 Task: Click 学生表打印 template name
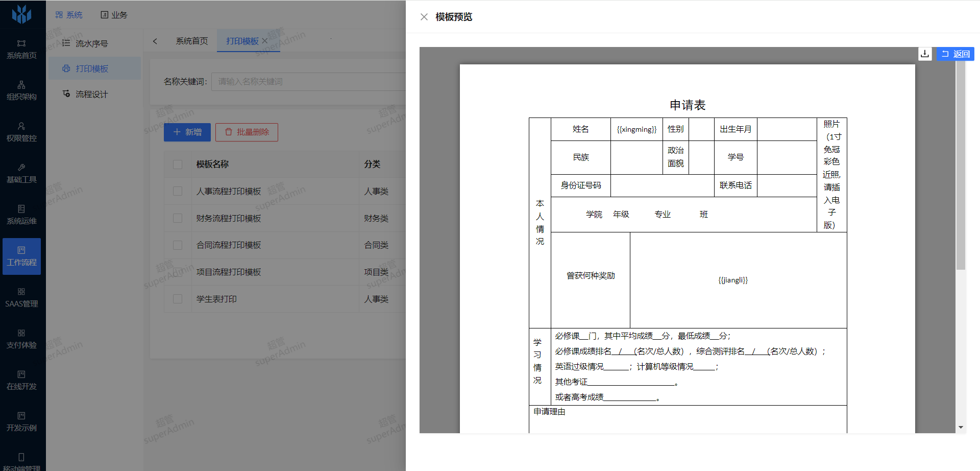[216, 299]
